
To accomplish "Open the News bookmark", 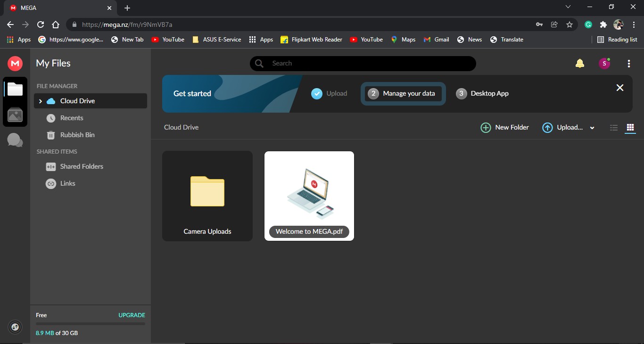I will pos(470,40).
